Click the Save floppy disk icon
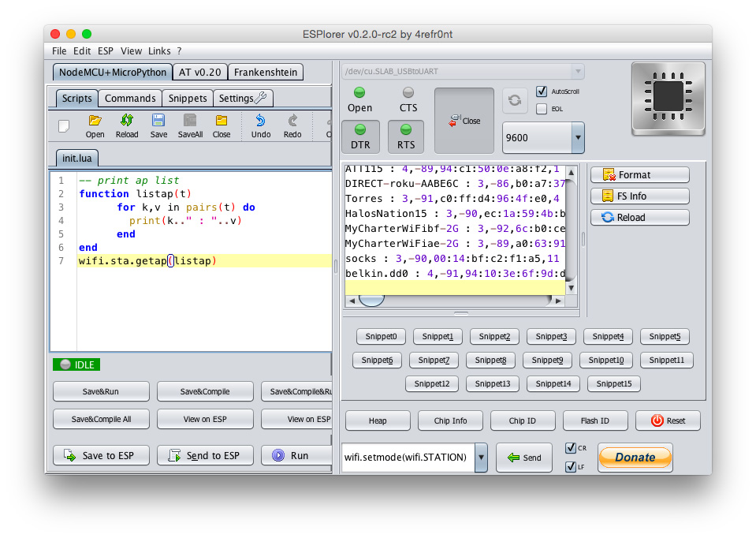Viewport: 756px width, 538px height. point(158,121)
